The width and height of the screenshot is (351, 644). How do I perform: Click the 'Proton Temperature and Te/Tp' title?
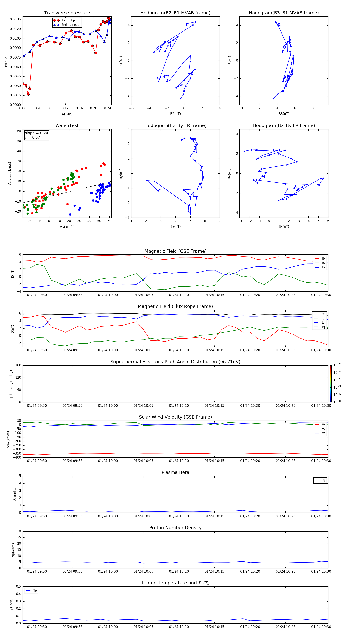175,583
